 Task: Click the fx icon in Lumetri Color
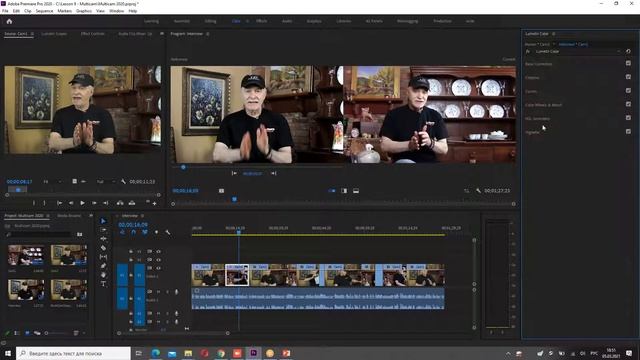pos(528,51)
